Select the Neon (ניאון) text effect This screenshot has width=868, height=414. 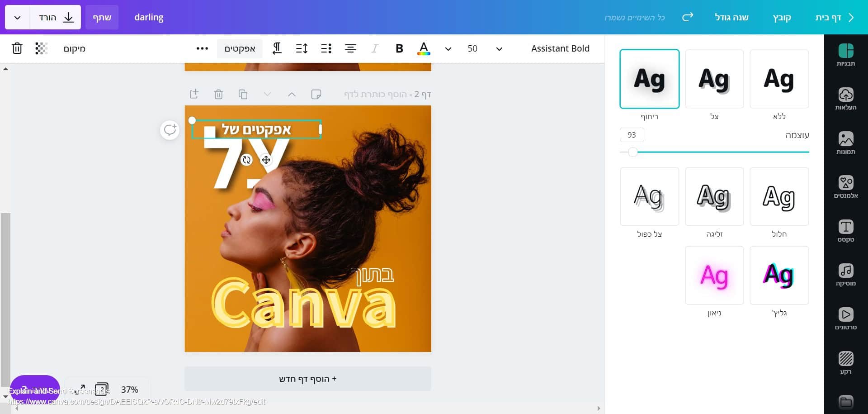point(714,275)
